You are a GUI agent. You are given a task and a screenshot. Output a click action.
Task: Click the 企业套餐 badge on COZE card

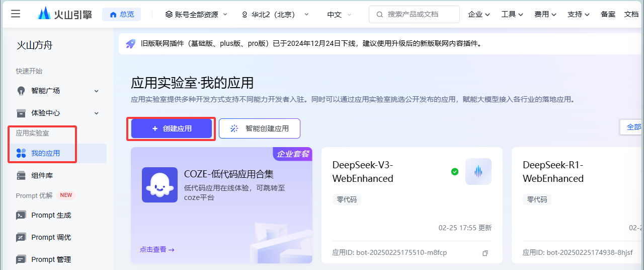(x=293, y=154)
